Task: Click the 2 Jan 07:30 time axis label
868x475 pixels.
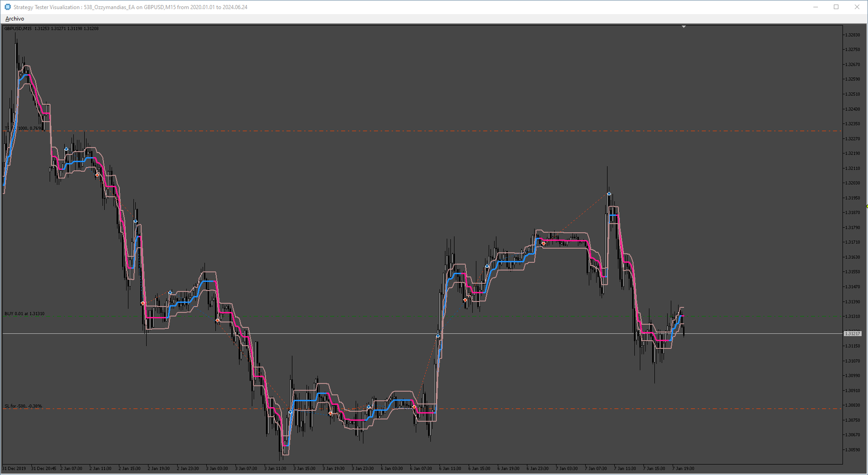Action: [x=71, y=469]
